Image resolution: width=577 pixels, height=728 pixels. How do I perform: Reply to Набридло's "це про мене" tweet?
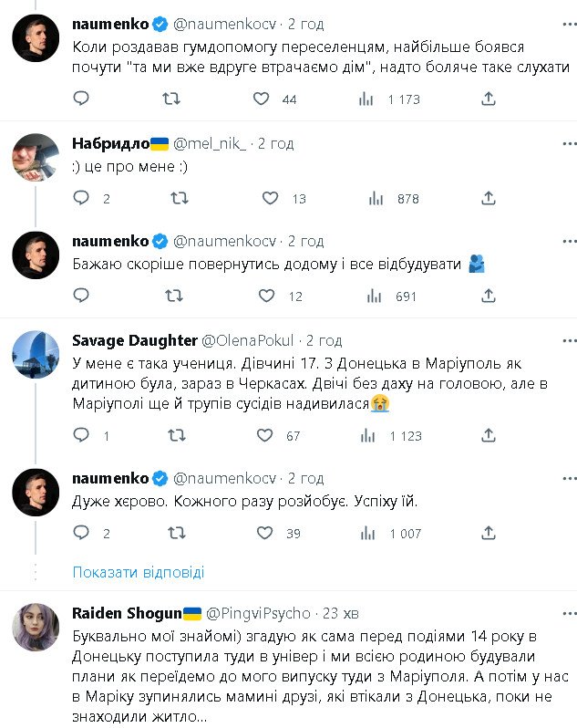(x=81, y=198)
